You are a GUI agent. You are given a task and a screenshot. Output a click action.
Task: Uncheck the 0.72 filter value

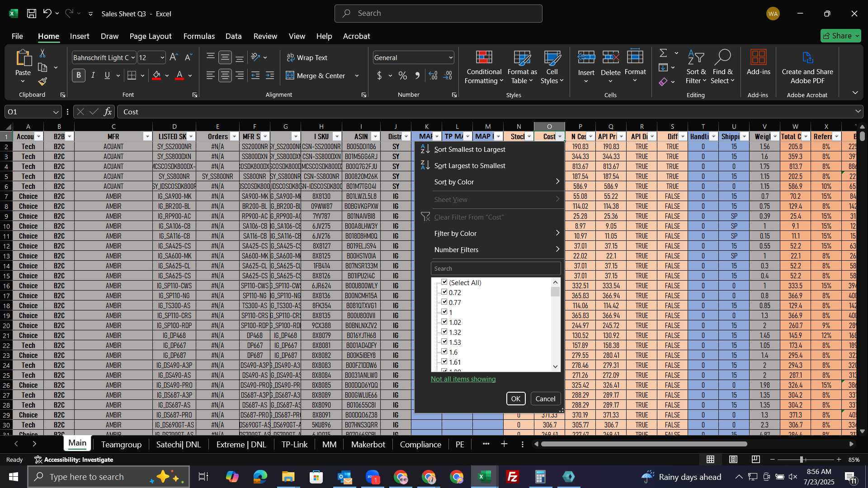444,292
